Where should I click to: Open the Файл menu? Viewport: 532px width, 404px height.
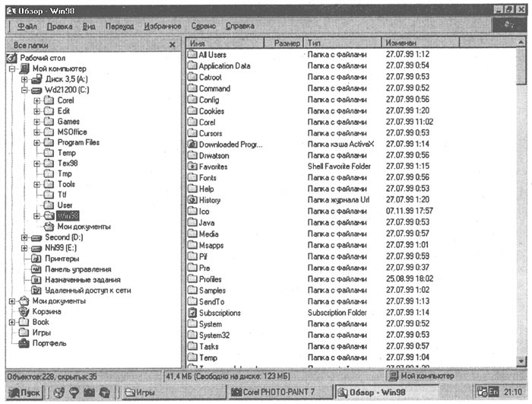[27, 26]
